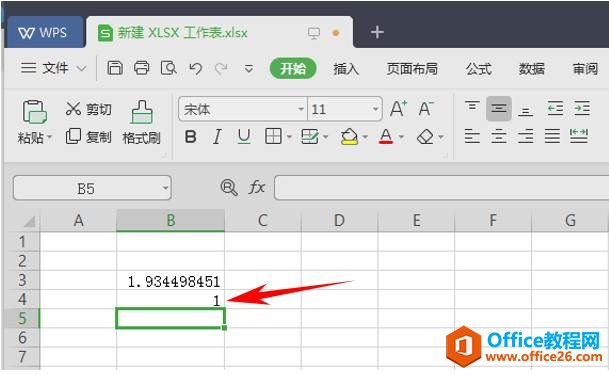Viewport: 609px width, 374px height.
Task: Open Print Preview icon
Action: click(x=169, y=68)
